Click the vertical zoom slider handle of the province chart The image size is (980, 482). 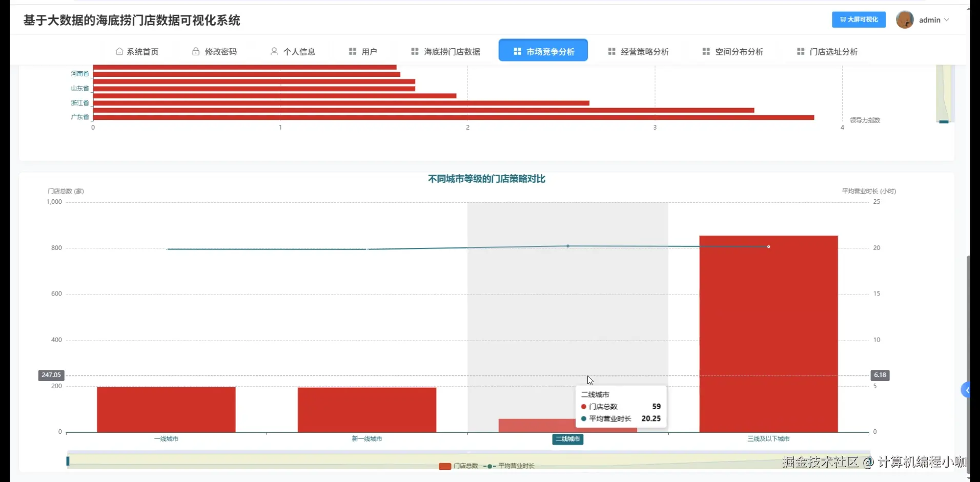tap(944, 121)
